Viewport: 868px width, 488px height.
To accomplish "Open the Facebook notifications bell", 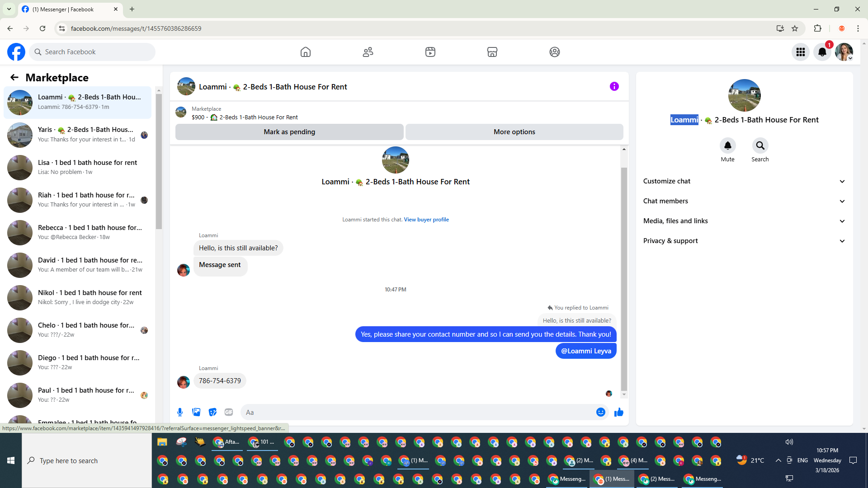I will (822, 52).
